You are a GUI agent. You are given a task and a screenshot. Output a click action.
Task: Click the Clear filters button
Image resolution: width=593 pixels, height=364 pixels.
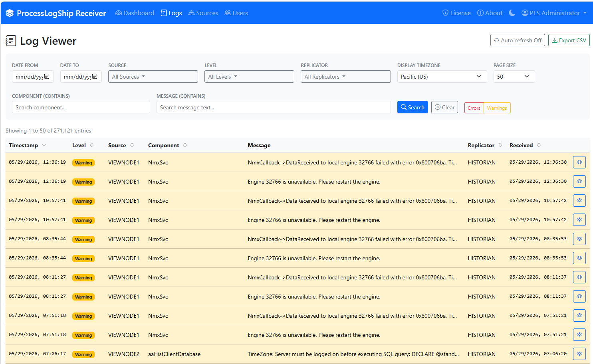tap(444, 107)
